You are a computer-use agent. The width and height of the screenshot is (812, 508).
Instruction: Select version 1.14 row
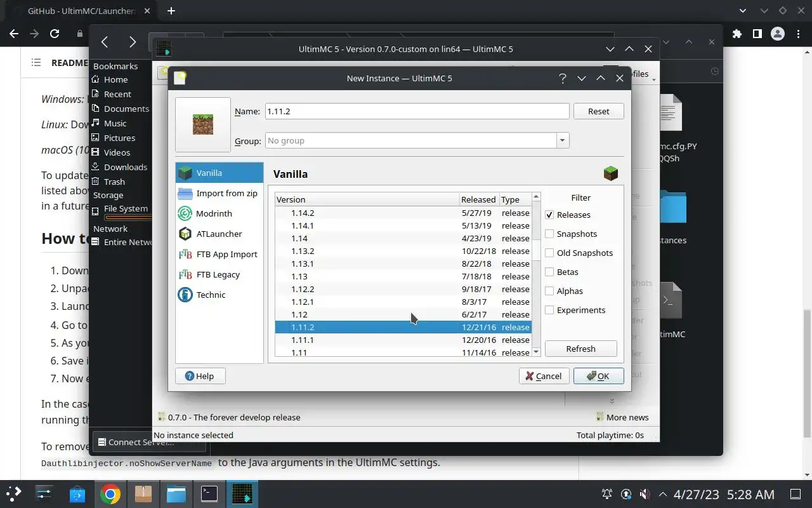point(403,238)
